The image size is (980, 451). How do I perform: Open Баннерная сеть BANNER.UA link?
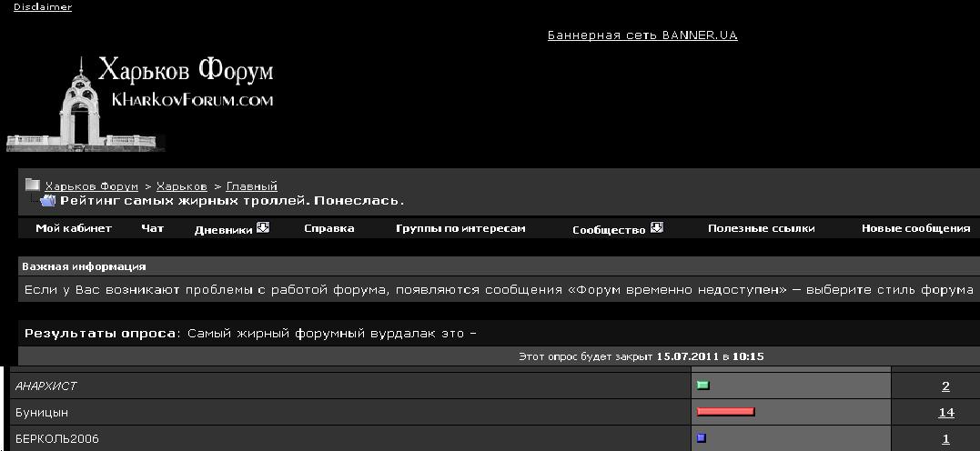tap(642, 35)
